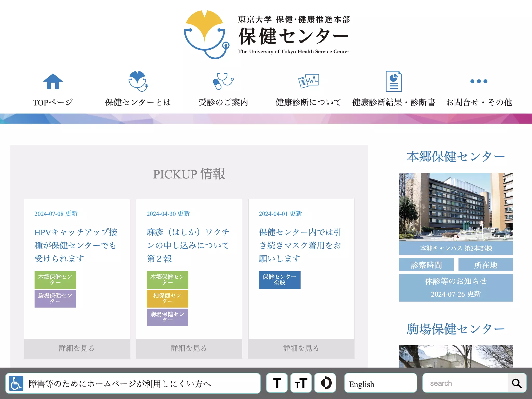Screen dimensions: 532x399
Task: Click the blue 保健センター全般 tag
Action: [280, 280]
